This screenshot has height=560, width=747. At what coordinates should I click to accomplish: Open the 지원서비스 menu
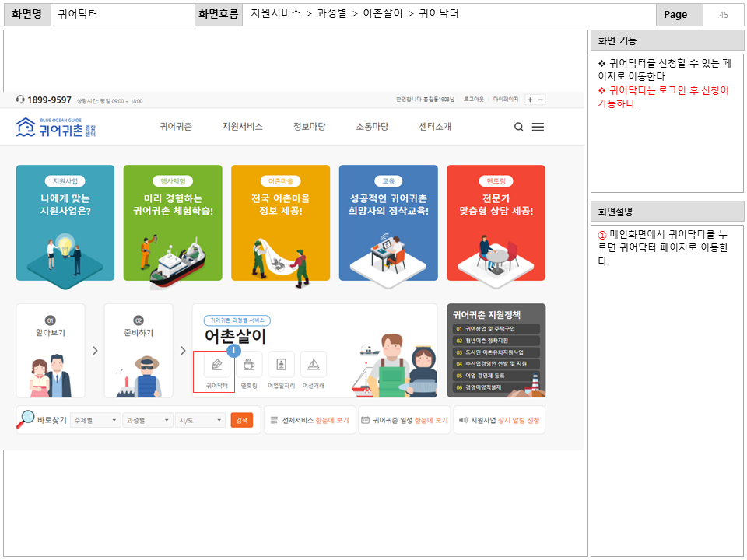[x=242, y=127]
